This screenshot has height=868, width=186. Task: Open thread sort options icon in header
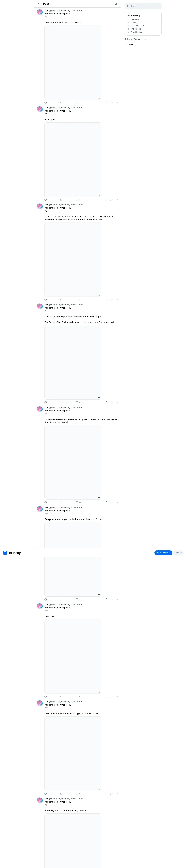[116, 4]
